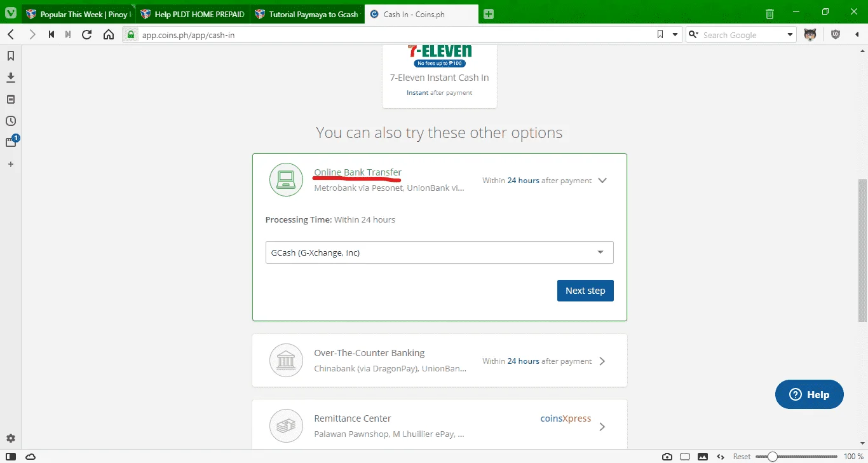Toggle tab tiling in the status bar
Image resolution: width=868 pixels, height=463 pixels.
click(685, 457)
